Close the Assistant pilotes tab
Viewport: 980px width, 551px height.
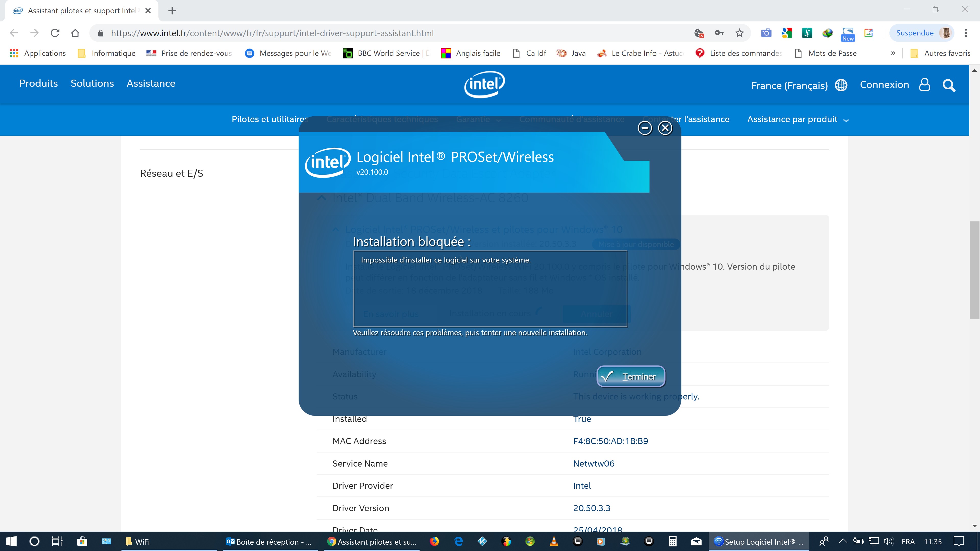pyautogui.click(x=148, y=11)
